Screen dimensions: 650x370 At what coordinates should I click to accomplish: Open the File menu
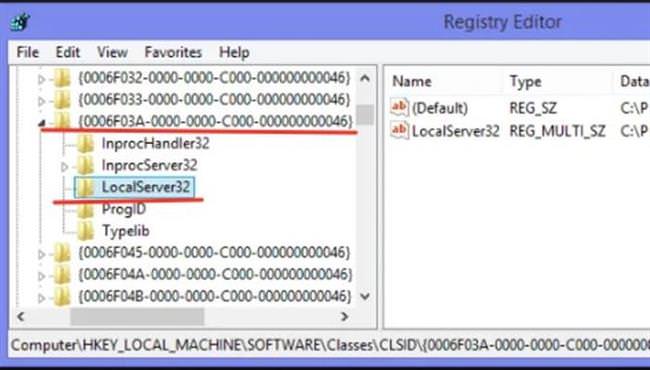(x=28, y=53)
